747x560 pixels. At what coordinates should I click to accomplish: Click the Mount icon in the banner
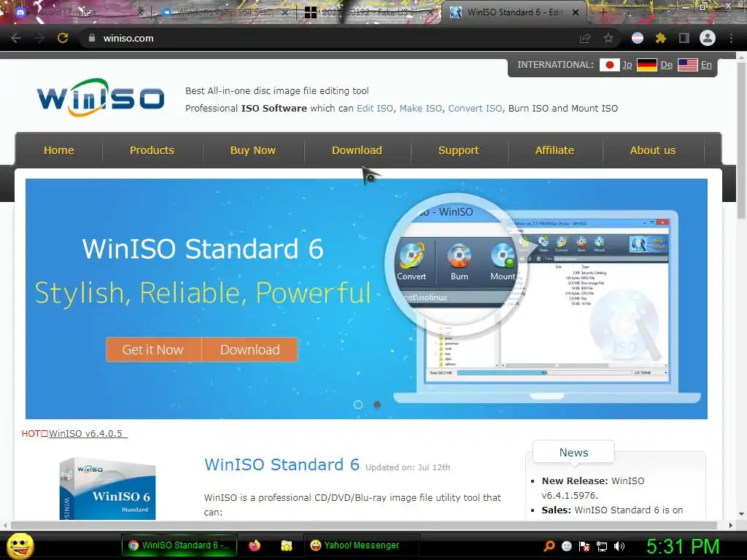point(503,257)
